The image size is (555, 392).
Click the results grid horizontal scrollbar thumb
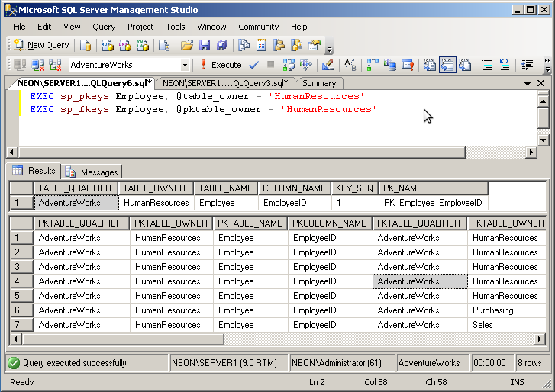click(123, 339)
